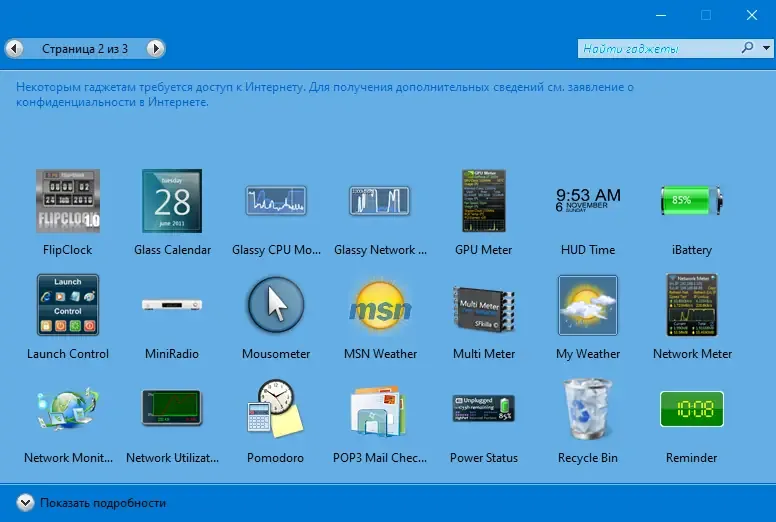Go to the next gadget page
776x522 pixels.
point(155,48)
